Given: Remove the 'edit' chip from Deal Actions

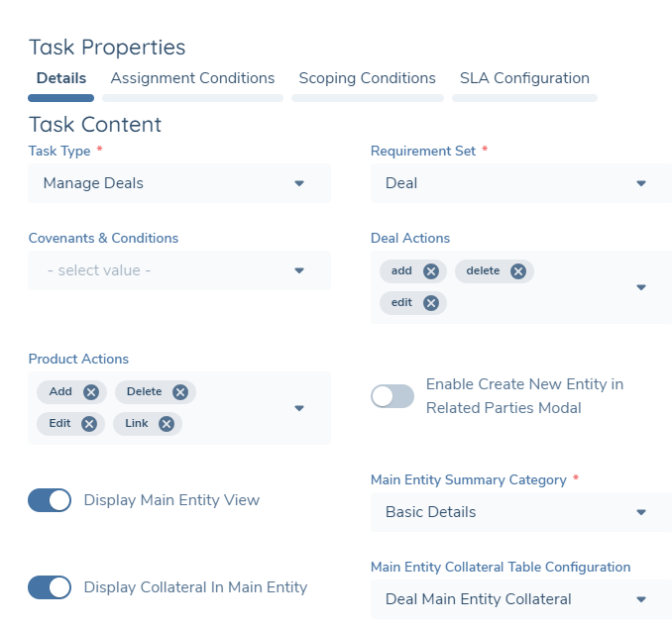Looking at the screenshot, I should click(x=430, y=303).
